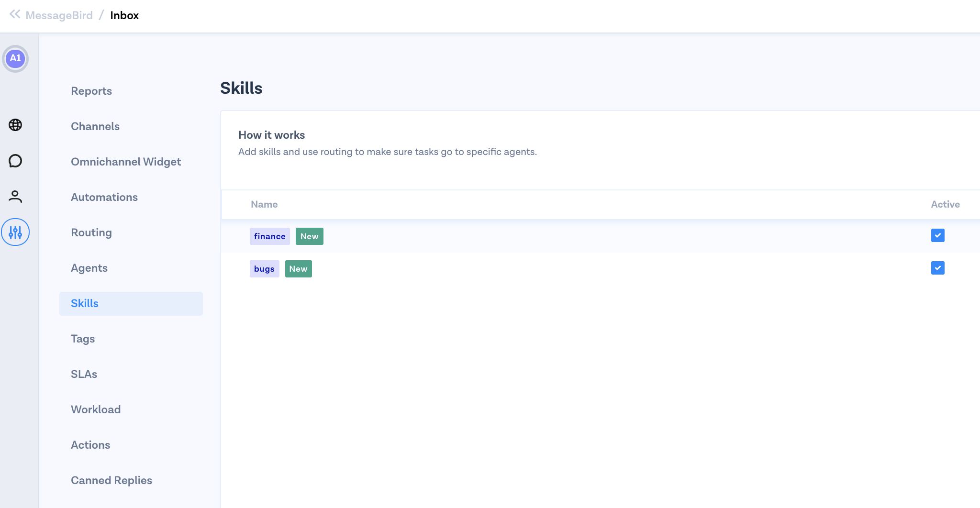This screenshot has width=980, height=508.
Task: Open the chat bubble conversations icon
Action: (x=15, y=161)
